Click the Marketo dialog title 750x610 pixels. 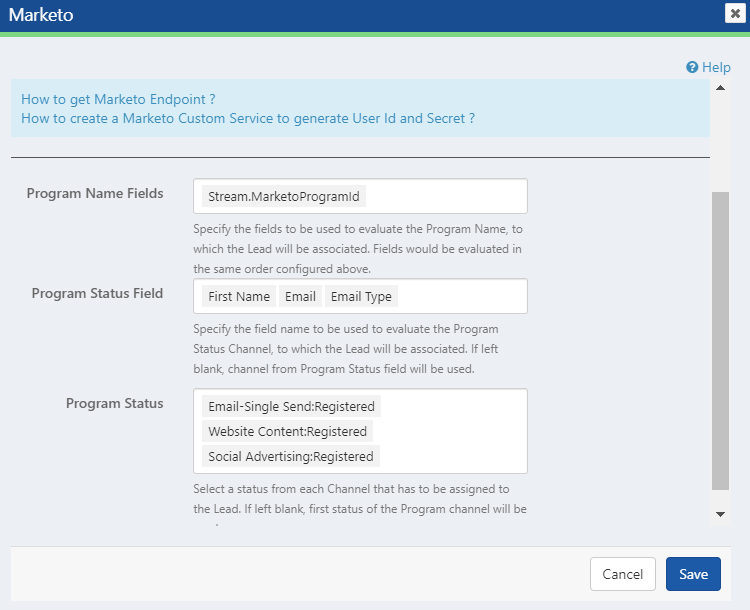tap(41, 15)
